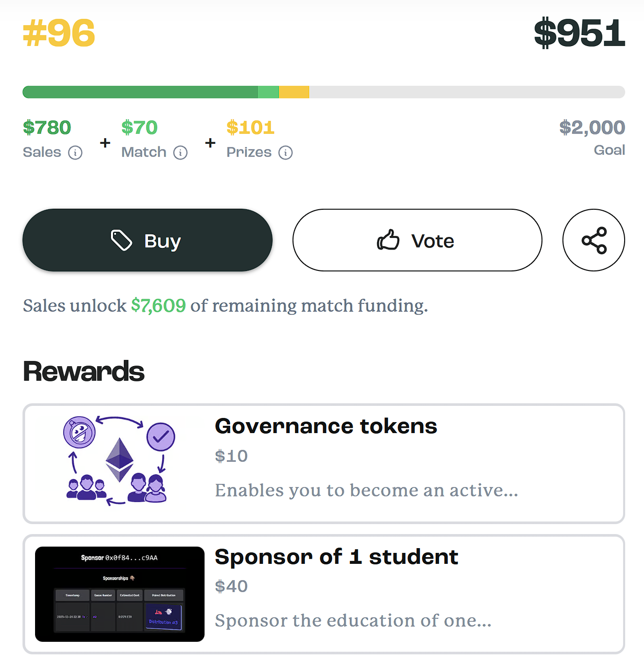The height and width of the screenshot is (669, 644).
Task: Click the $7,609 match funding amount
Action: click(x=159, y=305)
